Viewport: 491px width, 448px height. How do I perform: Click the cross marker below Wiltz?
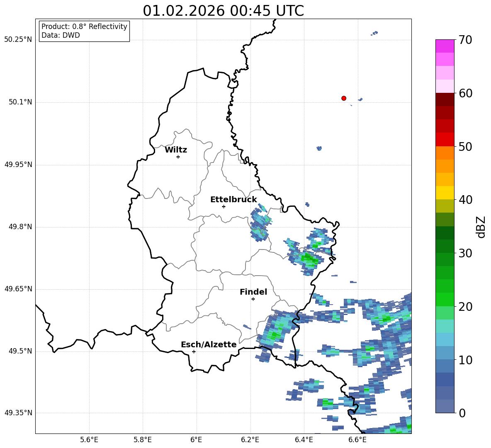coord(178,157)
